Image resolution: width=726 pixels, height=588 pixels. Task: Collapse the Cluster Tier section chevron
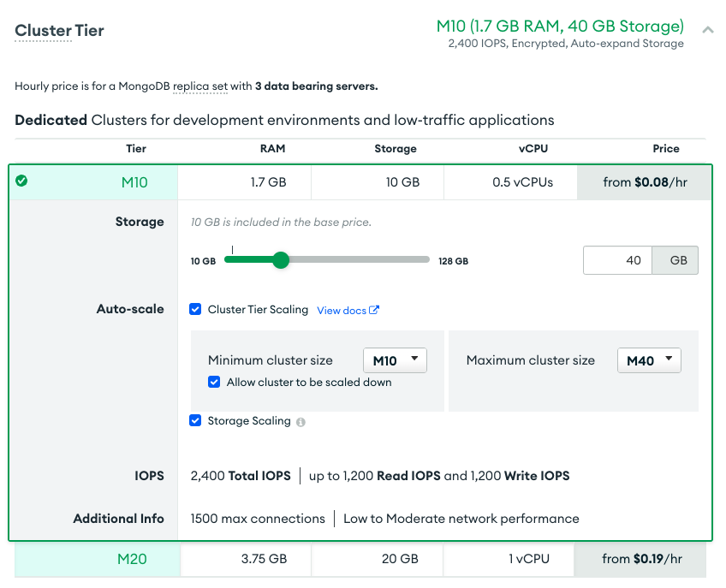click(x=708, y=28)
